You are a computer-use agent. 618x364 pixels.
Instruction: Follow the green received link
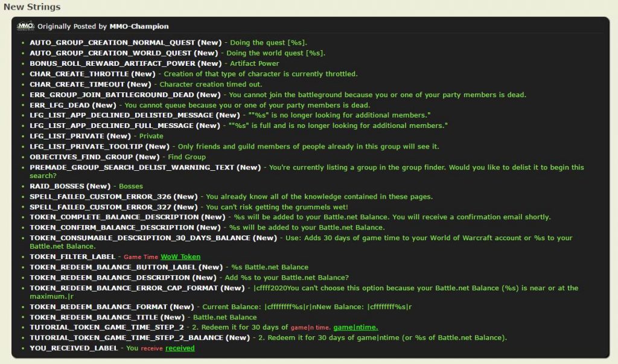(x=180, y=348)
